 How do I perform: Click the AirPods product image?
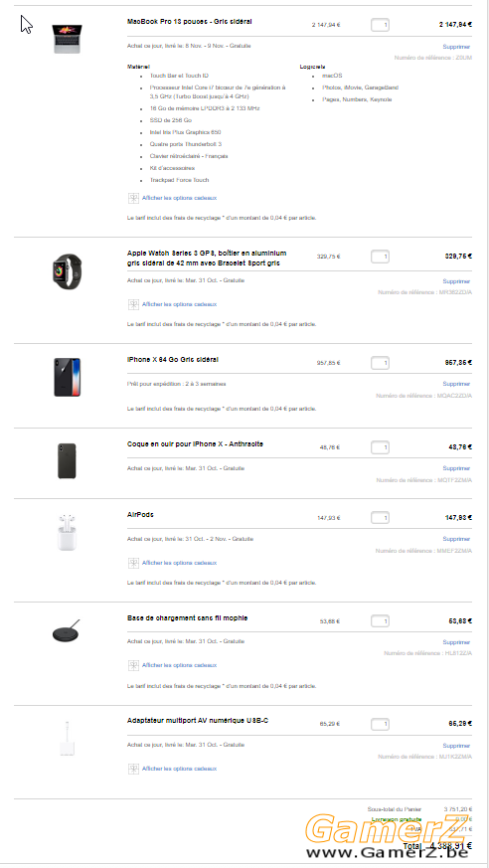pos(67,533)
